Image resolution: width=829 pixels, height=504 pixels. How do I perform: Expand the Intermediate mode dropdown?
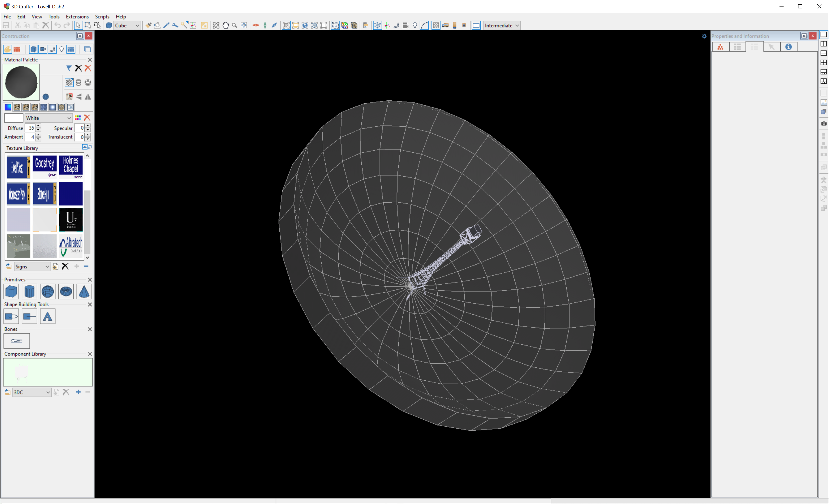517,26
